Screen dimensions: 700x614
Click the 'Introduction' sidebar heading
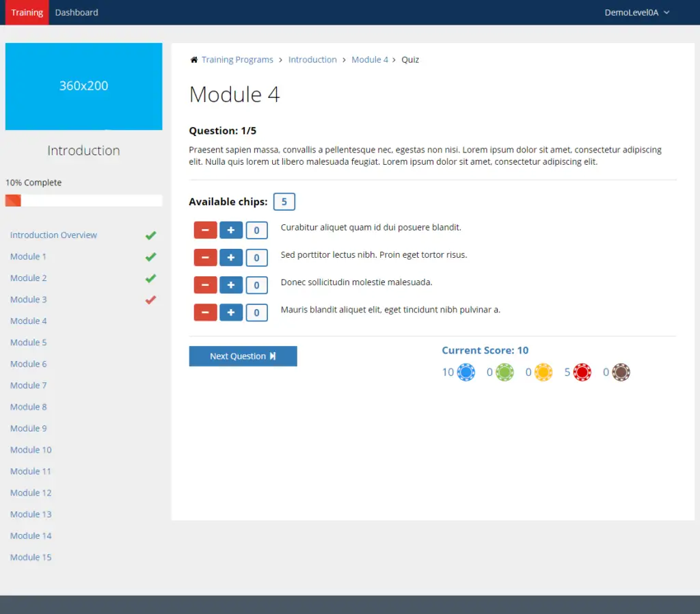point(84,150)
